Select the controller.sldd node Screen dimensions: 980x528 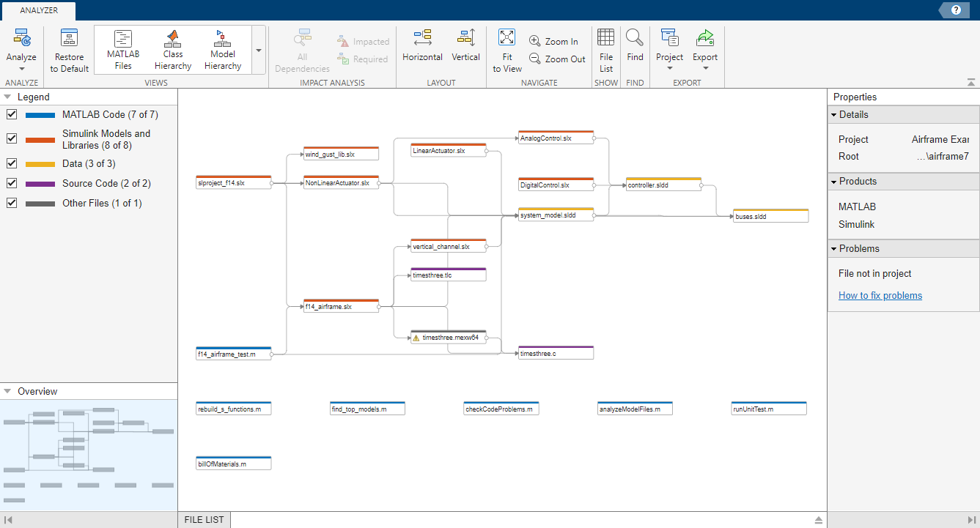point(663,185)
